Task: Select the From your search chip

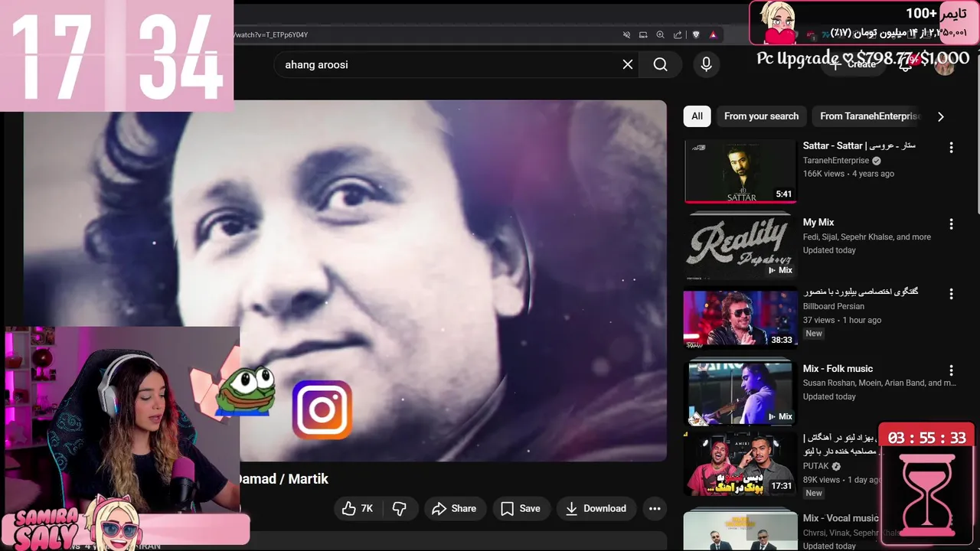Action: pos(761,116)
